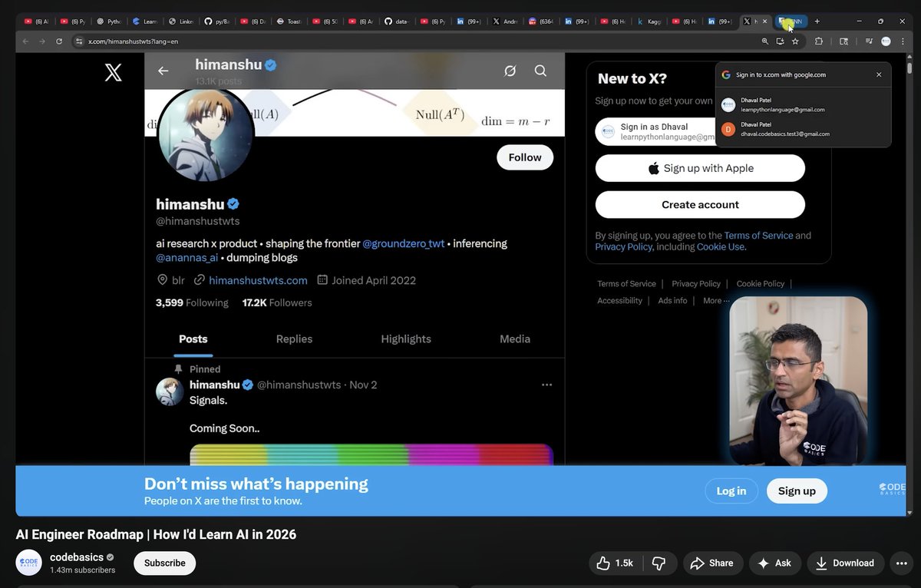Click the dislike thumb below the video
This screenshot has height=588, width=921.
point(659,563)
